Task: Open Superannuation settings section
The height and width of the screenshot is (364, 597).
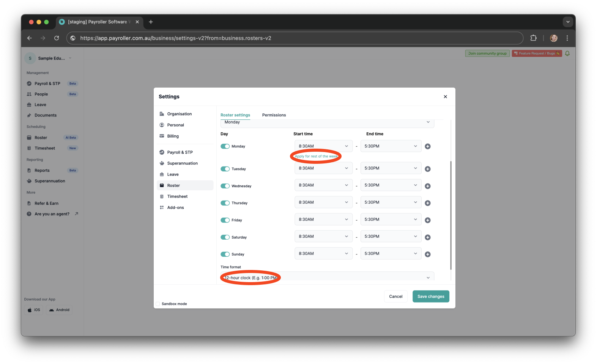Action: [x=185, y=163]
